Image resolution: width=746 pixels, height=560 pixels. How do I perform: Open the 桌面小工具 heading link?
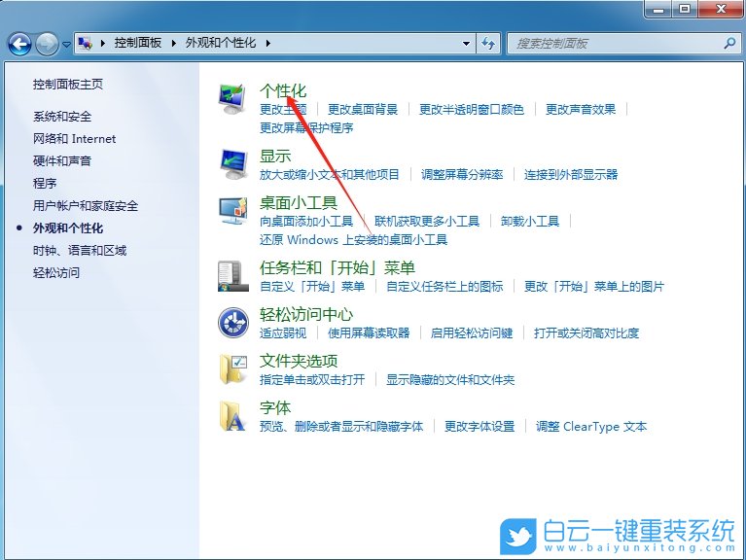(x=299, y=202)
